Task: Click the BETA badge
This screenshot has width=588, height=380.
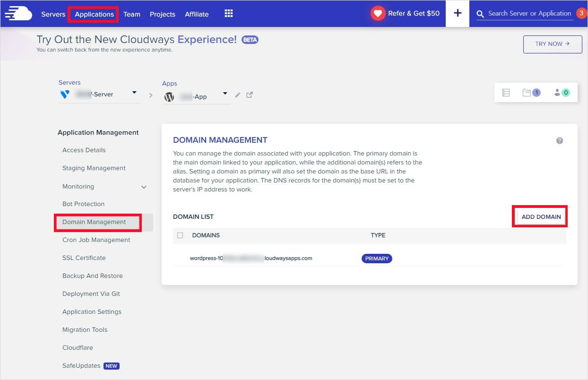Action: coord(250,40)
